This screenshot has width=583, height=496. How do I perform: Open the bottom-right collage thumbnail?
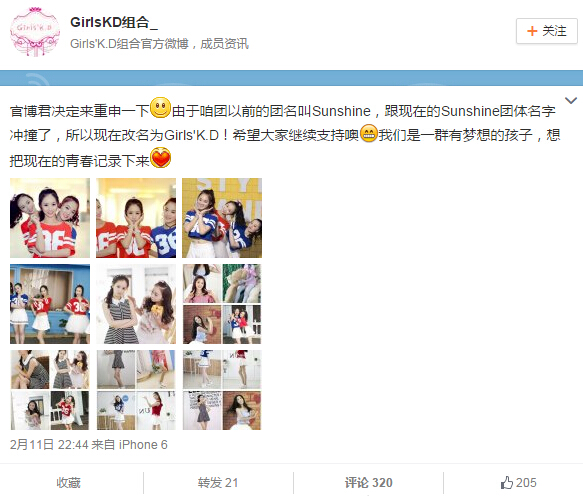pos(222,390)
